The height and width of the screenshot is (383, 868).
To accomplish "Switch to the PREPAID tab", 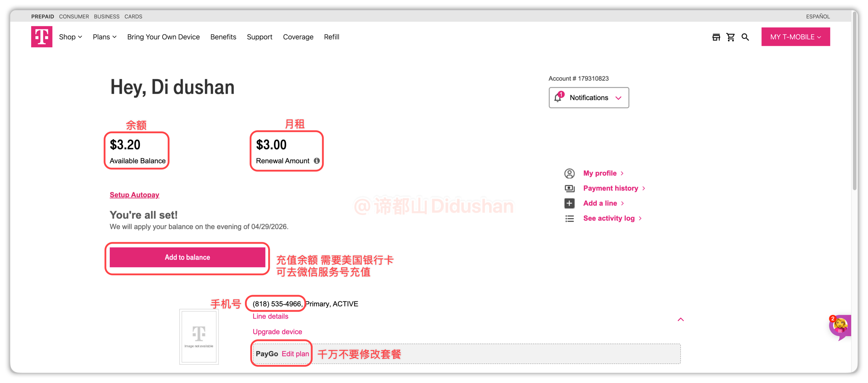I will (42, 17).
